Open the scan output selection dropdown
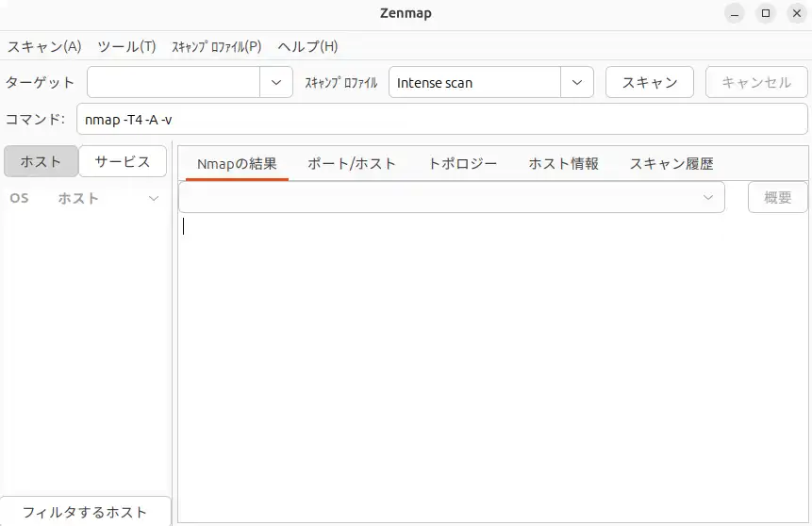812x526 pixels. (452, 197)
